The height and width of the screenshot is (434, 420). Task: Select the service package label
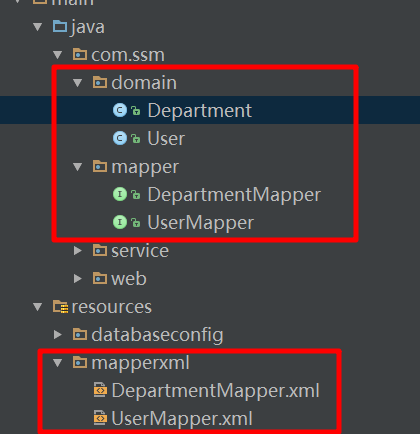tap(140, 251)
